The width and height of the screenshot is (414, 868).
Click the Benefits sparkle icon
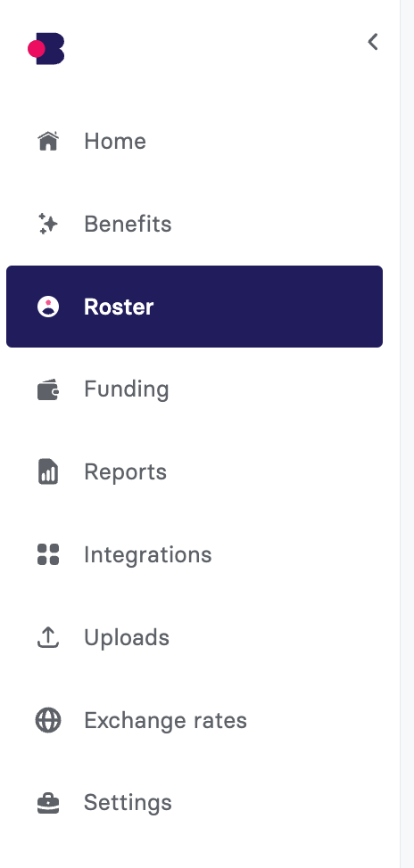click(48, 224)
